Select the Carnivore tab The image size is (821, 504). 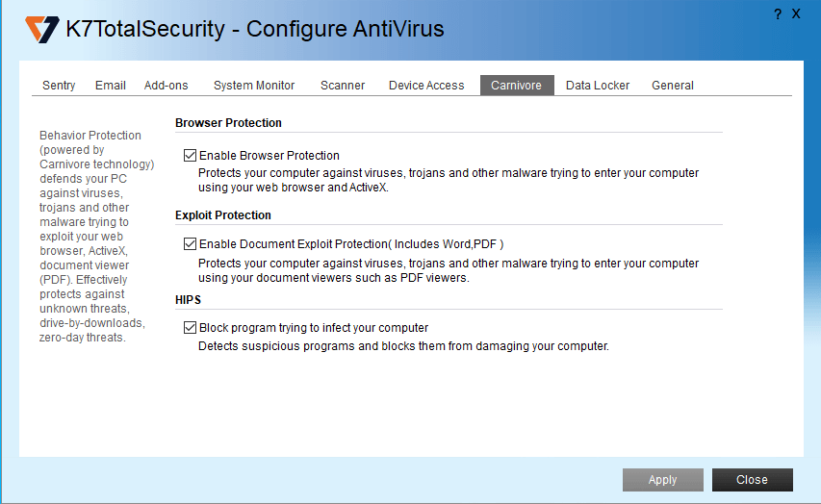point(516,86)
